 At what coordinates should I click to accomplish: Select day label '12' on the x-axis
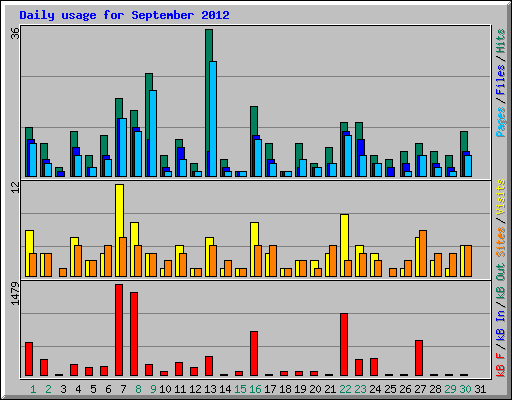coord(195,389)
